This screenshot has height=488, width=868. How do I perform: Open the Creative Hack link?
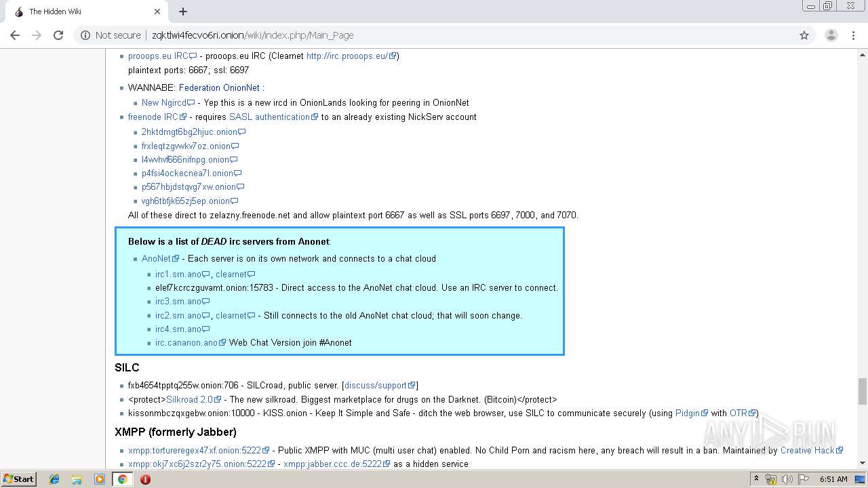(812, 450)
